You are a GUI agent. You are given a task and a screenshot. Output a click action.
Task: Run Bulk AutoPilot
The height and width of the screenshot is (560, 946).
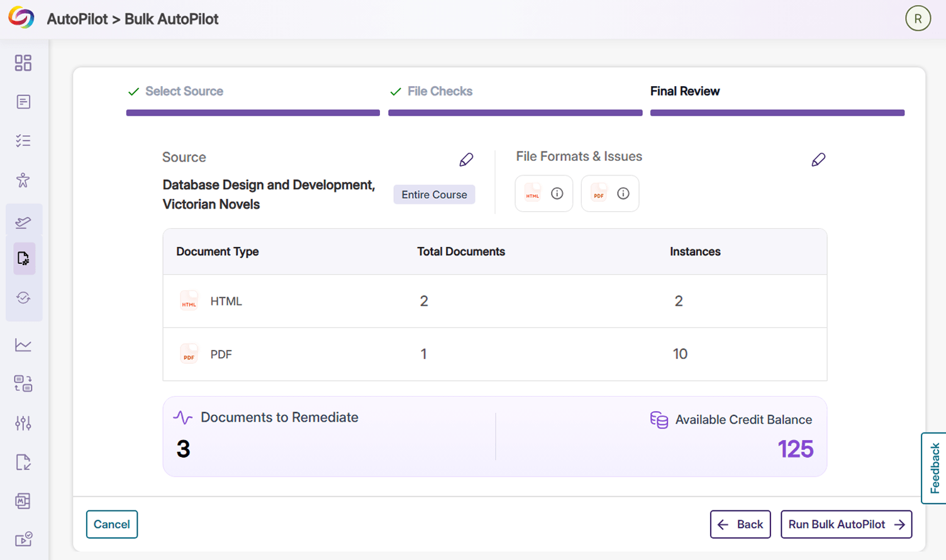pos(847,524)
